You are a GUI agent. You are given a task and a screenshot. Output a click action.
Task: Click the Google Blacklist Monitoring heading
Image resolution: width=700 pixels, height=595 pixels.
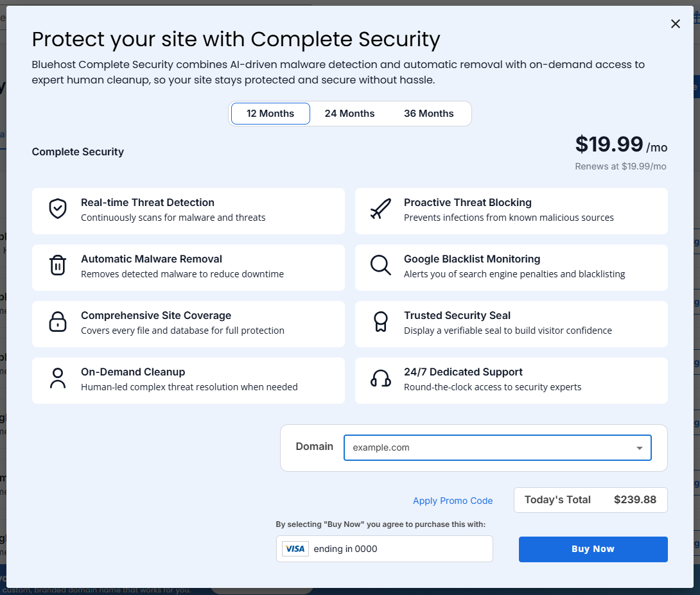[472, 259]
